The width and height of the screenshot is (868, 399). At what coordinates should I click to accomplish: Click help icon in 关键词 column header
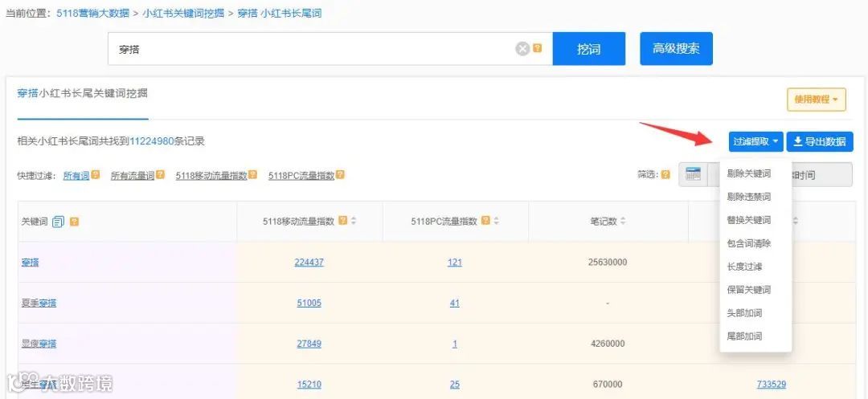coord(74,222)
